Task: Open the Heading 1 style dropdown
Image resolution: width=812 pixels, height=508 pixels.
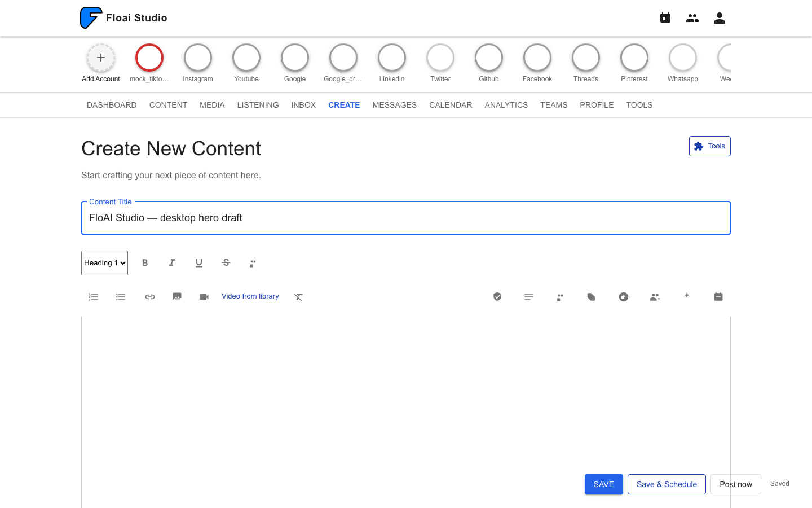Action: click(x=104, y=263)
